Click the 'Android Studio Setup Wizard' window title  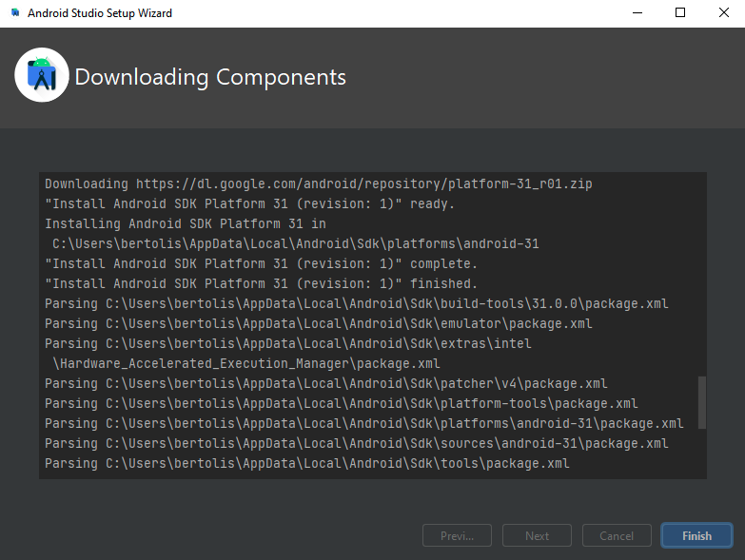(x=100, y=13)
